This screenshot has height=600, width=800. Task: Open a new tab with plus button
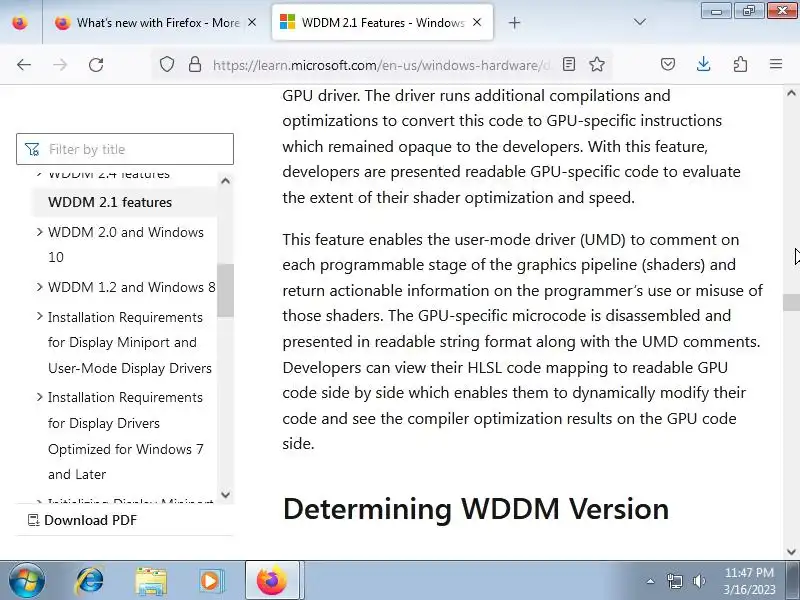514,22
